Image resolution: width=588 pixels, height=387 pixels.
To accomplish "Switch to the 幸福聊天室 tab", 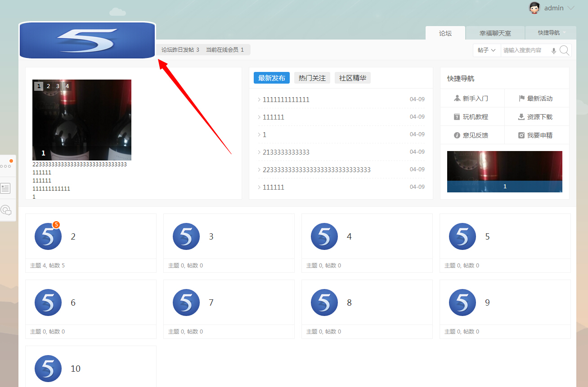I will [495, 33].
